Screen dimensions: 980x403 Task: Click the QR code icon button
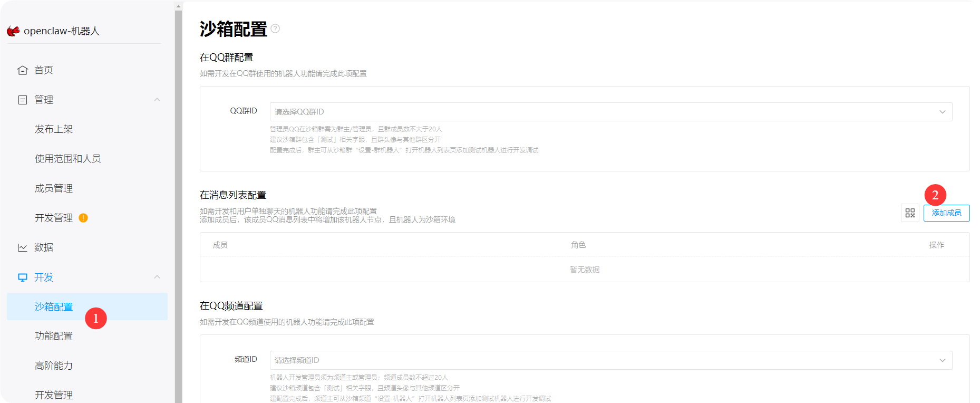click(x=910, y=213)
